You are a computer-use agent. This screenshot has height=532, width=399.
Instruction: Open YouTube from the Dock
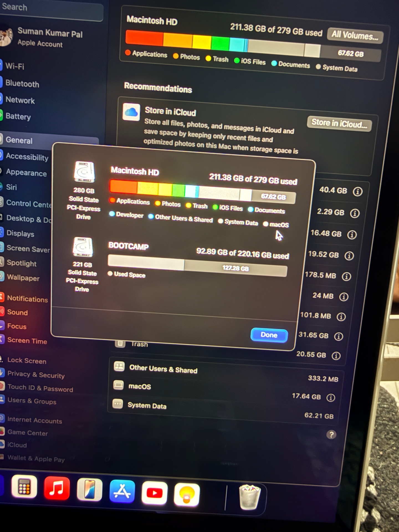pyautogui.click(x=154, y=493)
